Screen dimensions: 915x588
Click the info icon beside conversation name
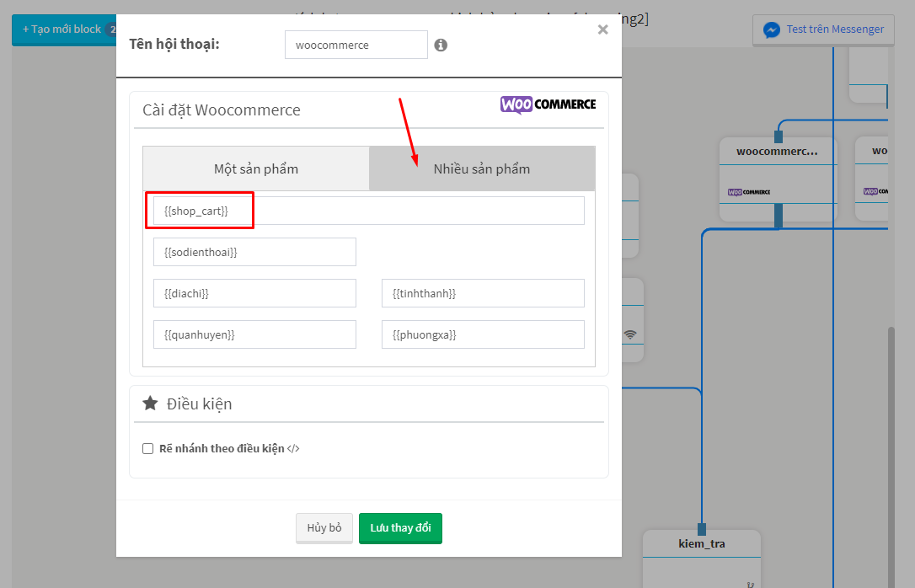pos(441,45)
